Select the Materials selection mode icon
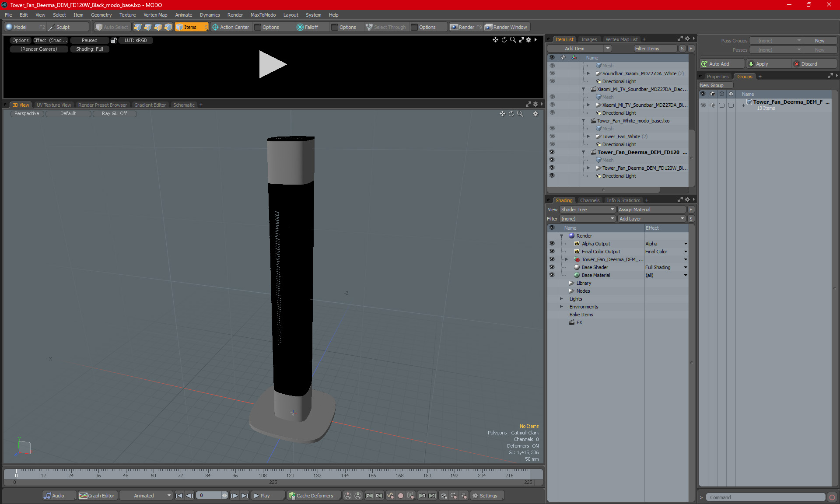Image resolution: width=840 pixels, height=504 pixels. (x=168, y=27)
